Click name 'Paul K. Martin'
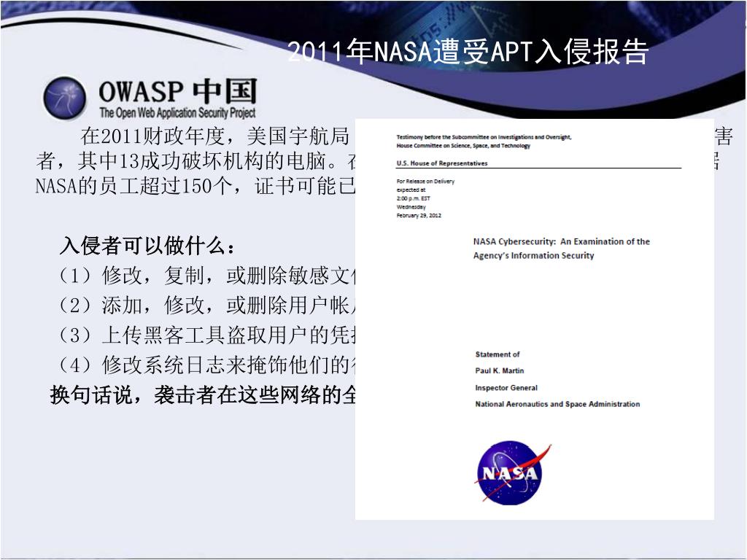747x560 pixels. [x=499, y=370]
